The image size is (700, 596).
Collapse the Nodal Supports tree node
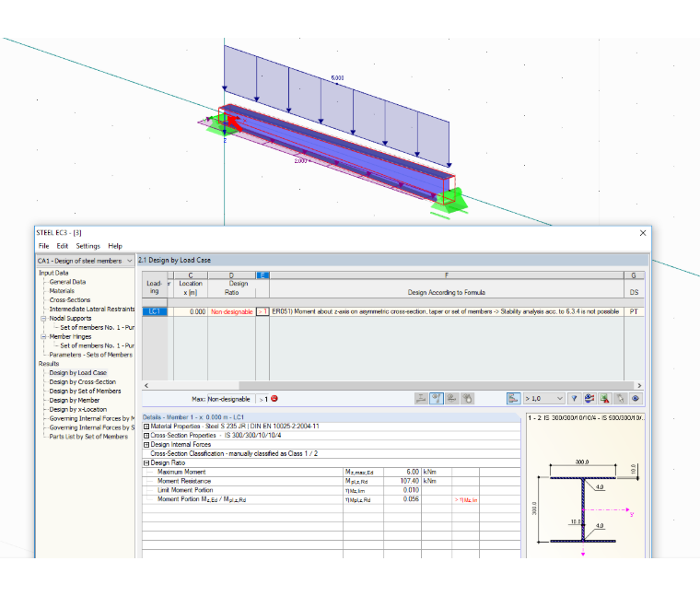pyautogui.click(x=44, y=319)
